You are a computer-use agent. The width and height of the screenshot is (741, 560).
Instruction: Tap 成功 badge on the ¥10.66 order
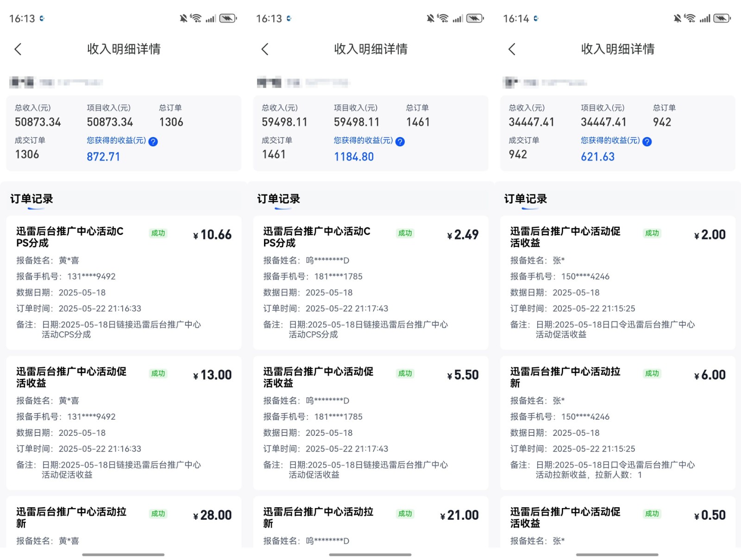pos(158,233)
